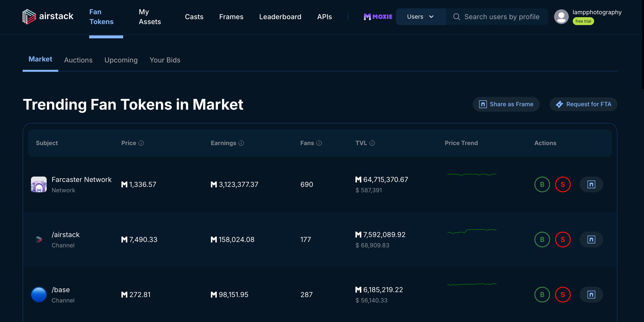Click the fans count 690
The width and height of the screenshot is (644, 322).
click(x=307, y=184)
